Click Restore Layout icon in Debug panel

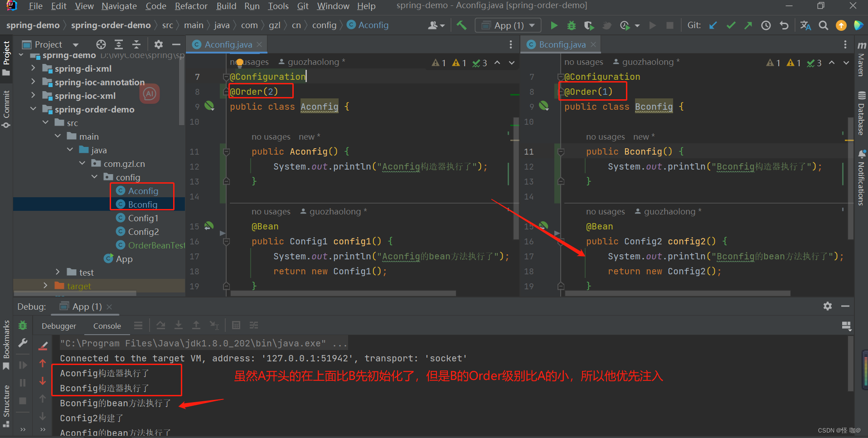(846, 326)
